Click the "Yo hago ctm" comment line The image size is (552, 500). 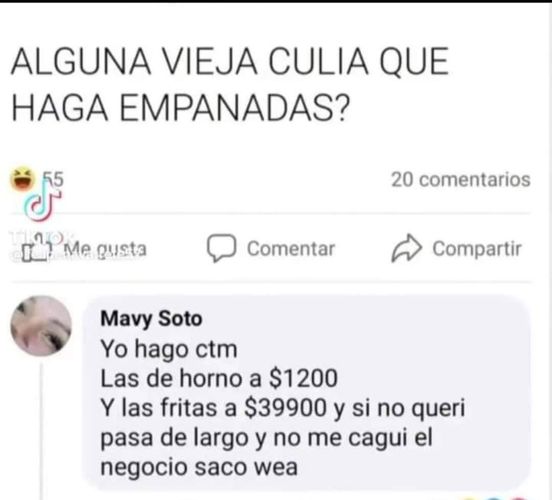(169, 349)
